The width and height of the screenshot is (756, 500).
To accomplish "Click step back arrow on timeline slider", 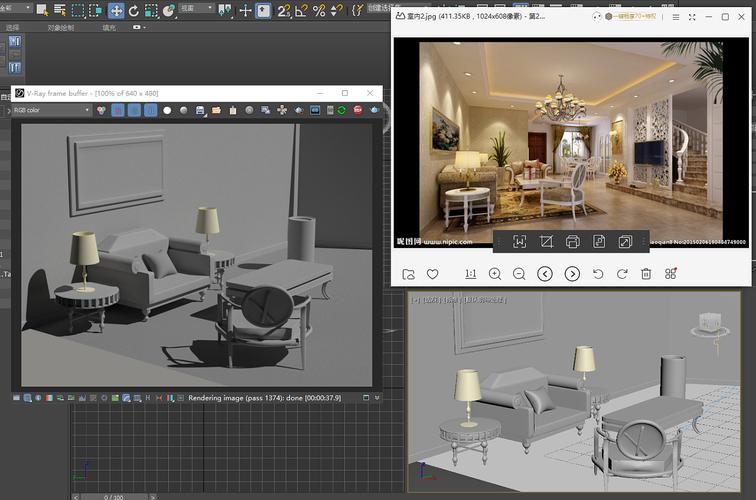I will (x=76, y=497).
